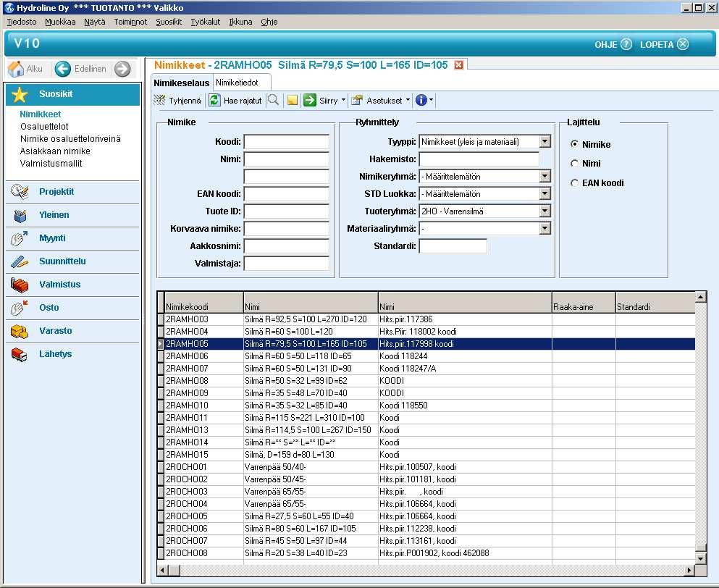Image resolution: width=719 pixels, height=588 pixels.
Task: Open Asiakkaan nimike link
Action: 55,151
